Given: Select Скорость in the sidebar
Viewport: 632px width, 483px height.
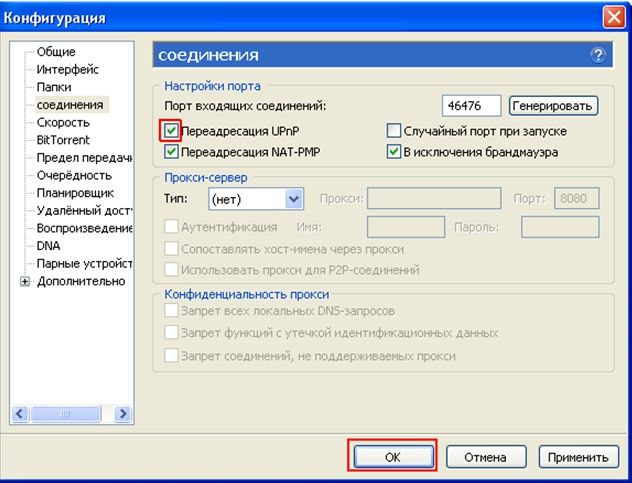Looking at the screenshot, I should [63, 123].
